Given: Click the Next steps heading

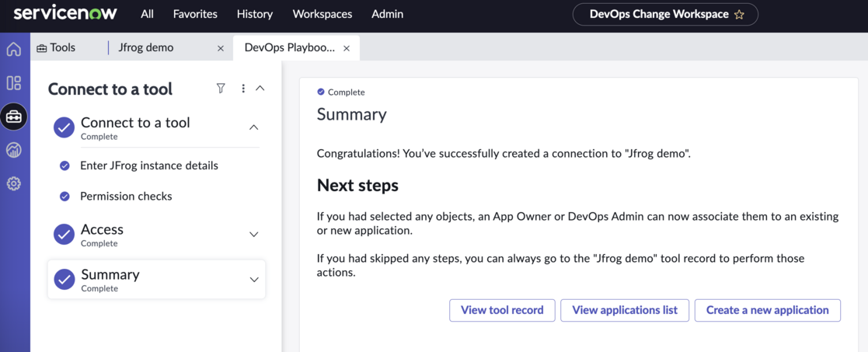Looking at the screenshot, I should pos(357,186).
